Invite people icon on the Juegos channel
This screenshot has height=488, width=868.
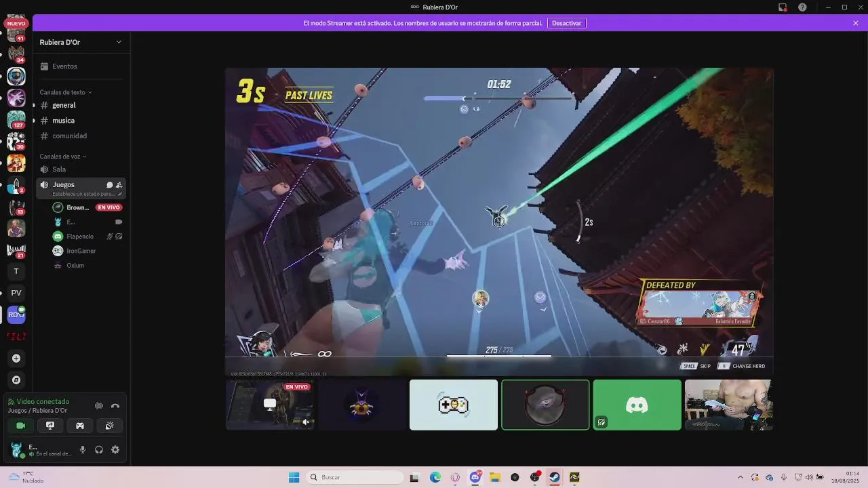[119, 185]
